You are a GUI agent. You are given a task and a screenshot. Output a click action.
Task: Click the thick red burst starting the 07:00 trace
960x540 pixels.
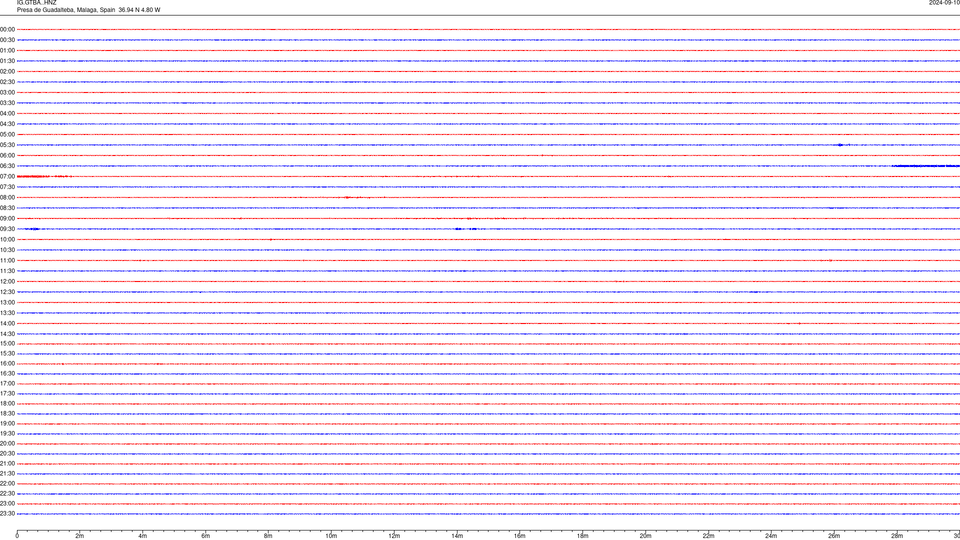33,176
